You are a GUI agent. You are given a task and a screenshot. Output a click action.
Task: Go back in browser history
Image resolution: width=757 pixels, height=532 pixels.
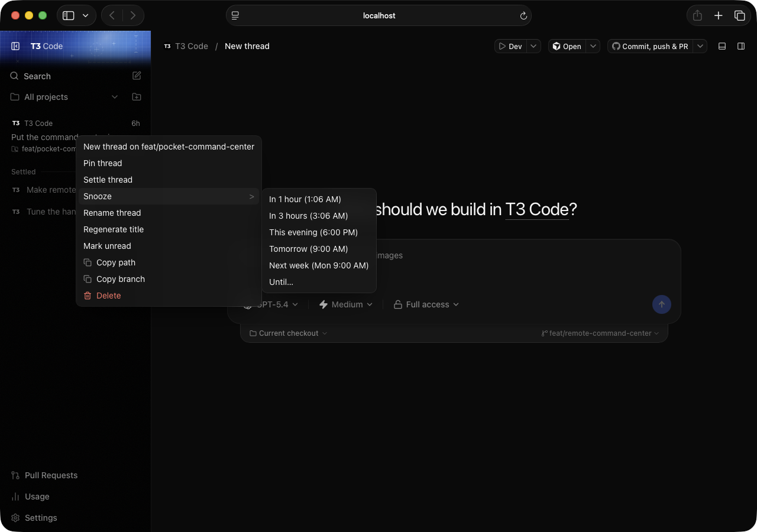click(x=112, y=16)
